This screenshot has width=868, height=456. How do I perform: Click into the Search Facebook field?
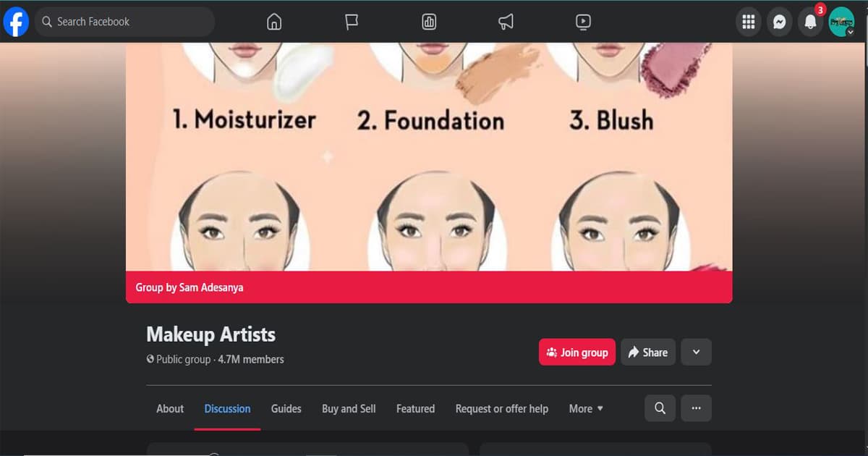pyautogui.click(x=125, y=22)
